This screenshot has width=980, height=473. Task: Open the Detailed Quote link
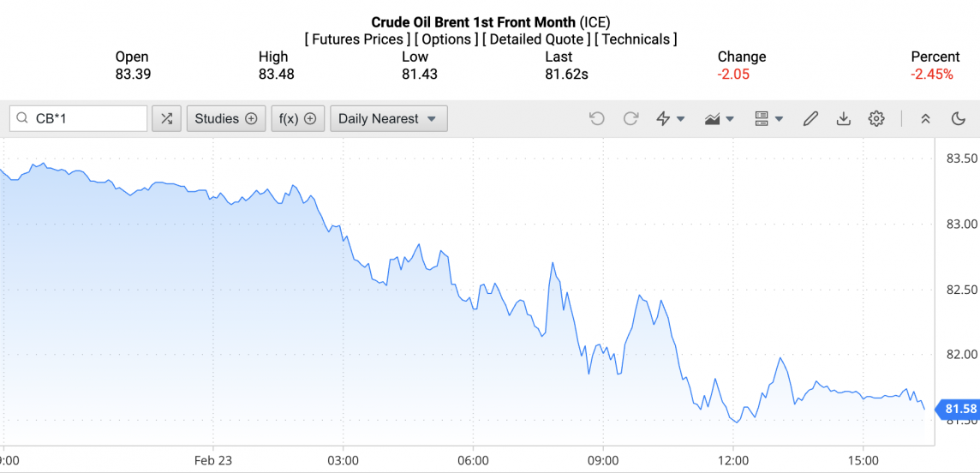[536, 39]
